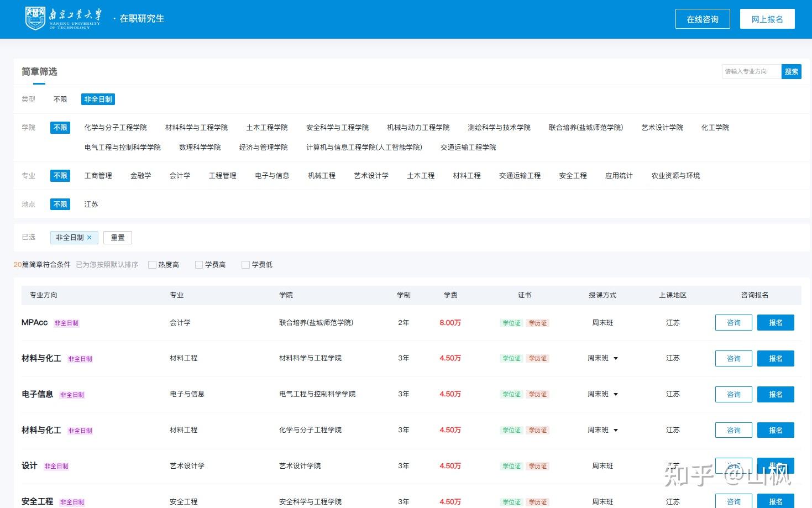Select 不限 in the 地点 filter row
This screenshot has width=812, height=508.
click(x=60, y=205)
